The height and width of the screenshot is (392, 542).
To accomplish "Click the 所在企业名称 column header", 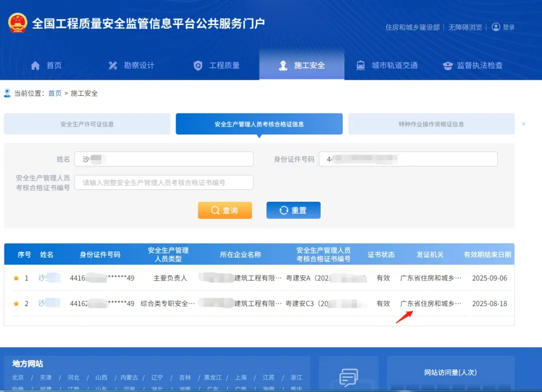I will pyautogui.click(x=240, y=254).
